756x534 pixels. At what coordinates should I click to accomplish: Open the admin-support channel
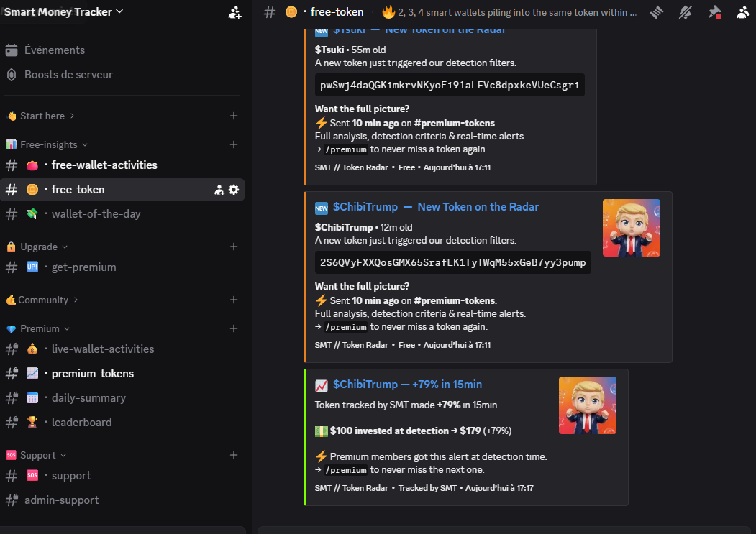tap(122, 500)
